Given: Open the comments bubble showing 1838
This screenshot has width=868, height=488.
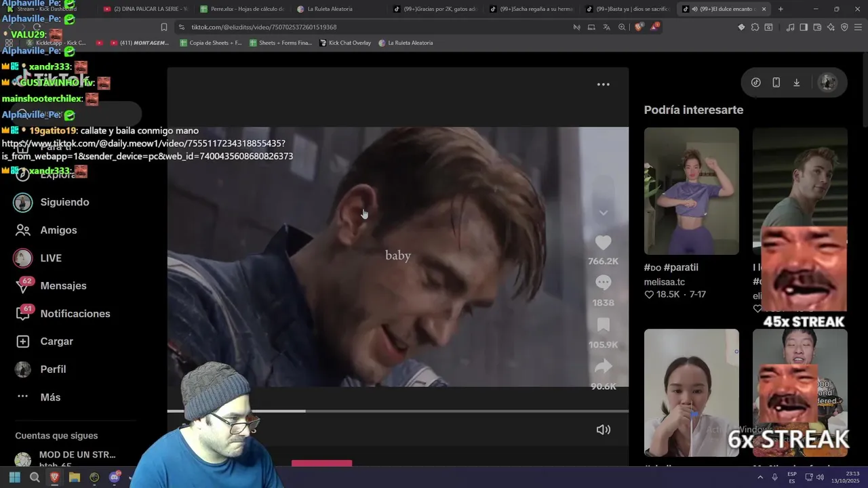Looking at the screenshot, I should [x=603, y=283].
